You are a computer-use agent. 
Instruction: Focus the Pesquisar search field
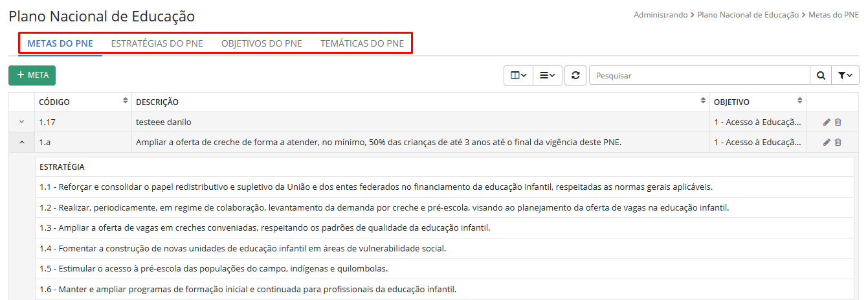700,76
